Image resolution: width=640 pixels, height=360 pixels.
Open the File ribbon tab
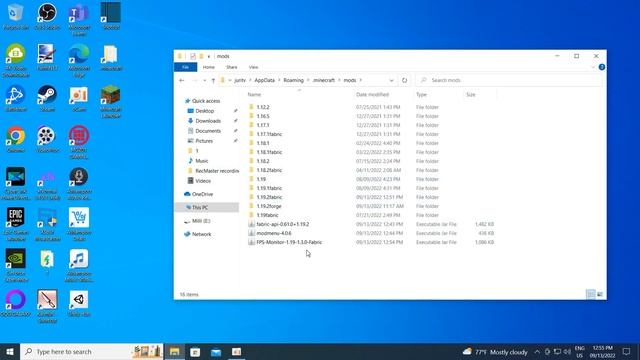[x=186, y=67]
